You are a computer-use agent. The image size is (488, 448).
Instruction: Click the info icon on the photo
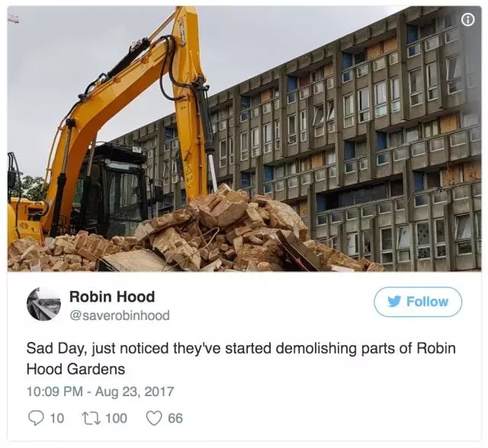pyautogui.click(x=467, y=20)
